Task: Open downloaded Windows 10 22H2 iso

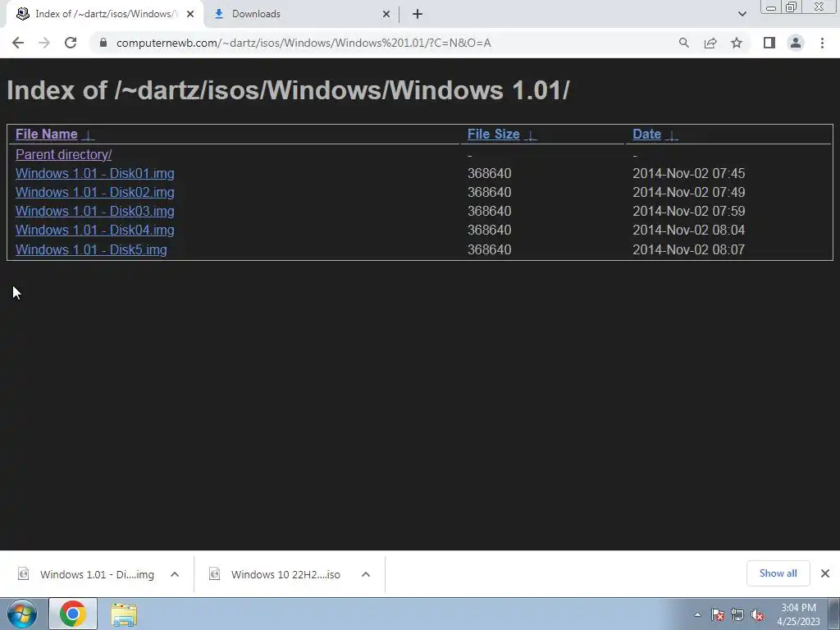Action: 276,574
